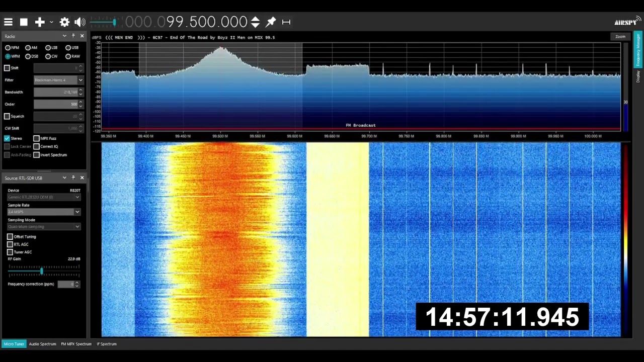Open the Zoom side tab
Viewport: 644px width, 362px height.
pyautogui.click(x=620, y=37)
